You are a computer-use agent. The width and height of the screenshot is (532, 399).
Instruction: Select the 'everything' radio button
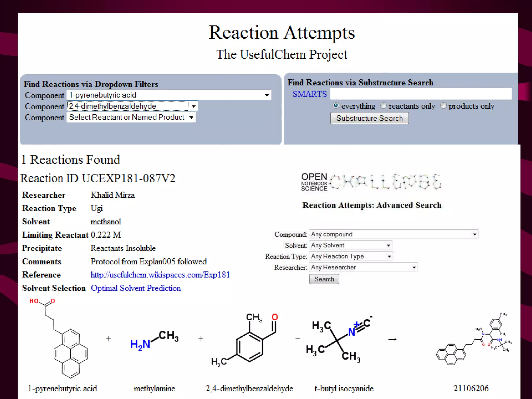coord(336,106)
